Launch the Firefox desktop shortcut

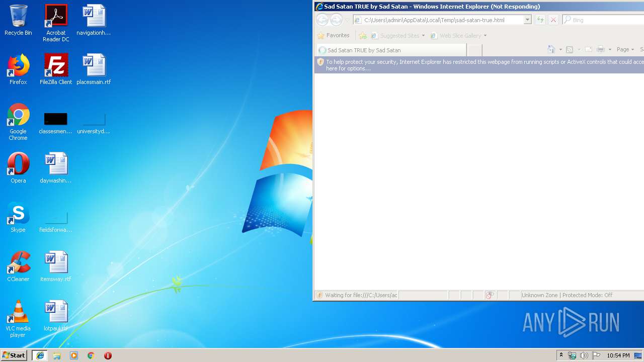tap(18, 70)
